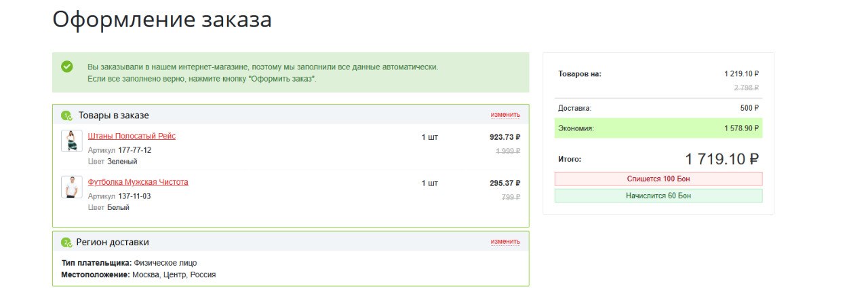Open the Футболка Мужская Чистота product link

[138, 182]
